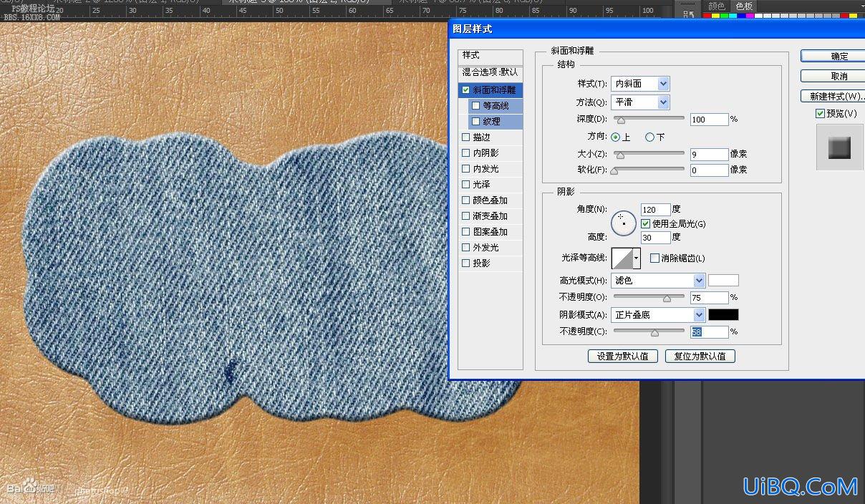865x504 pixels.
Task: Open the black 阴影模式 color swatch
Action: point(723,315)
